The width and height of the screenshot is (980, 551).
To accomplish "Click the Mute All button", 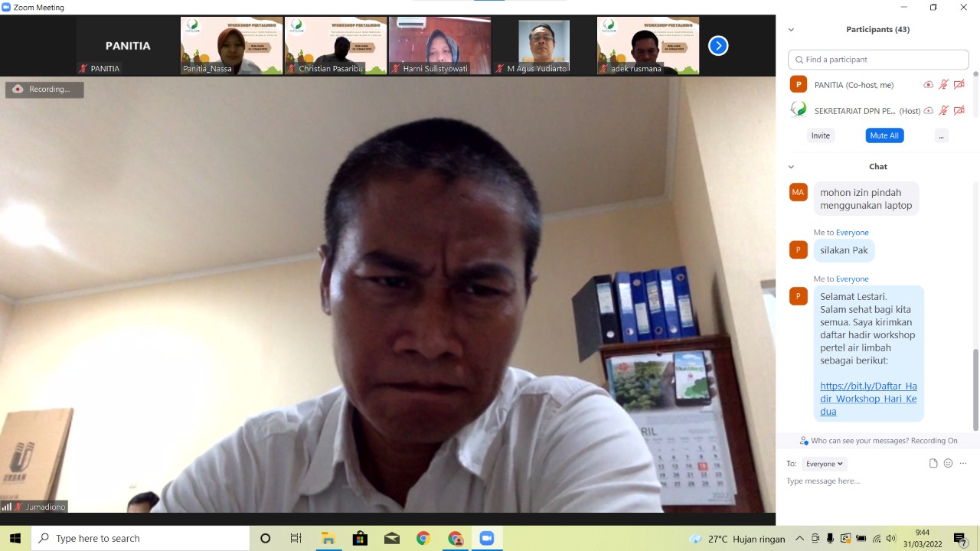I will [884, 135].
